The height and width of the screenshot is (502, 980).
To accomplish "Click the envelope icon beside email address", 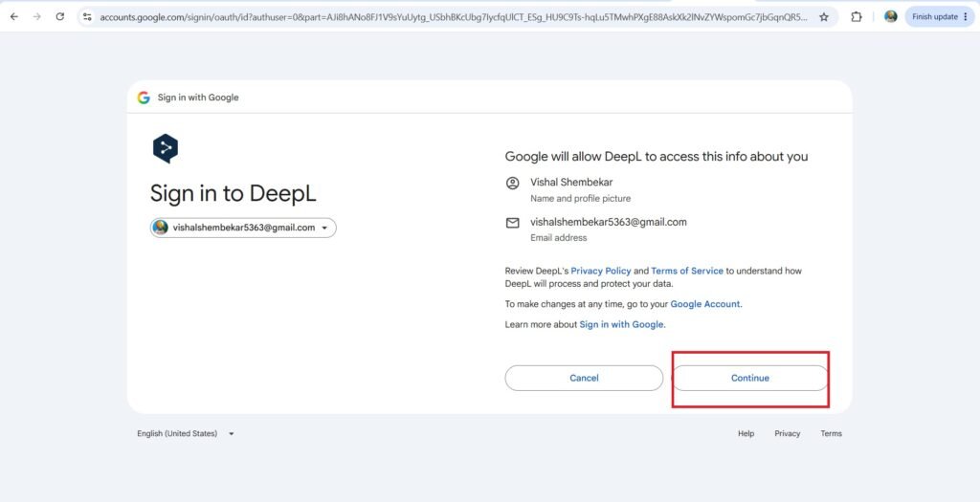I will tap(513, 223).
